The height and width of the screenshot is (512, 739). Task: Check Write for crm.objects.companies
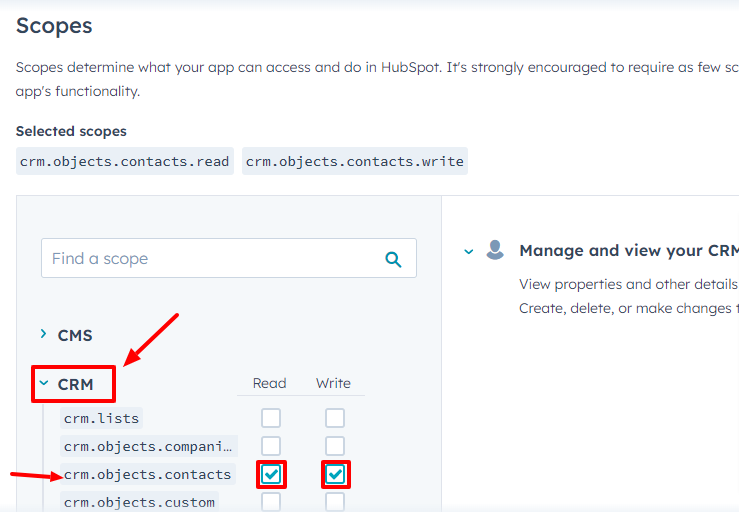point(335,446)
